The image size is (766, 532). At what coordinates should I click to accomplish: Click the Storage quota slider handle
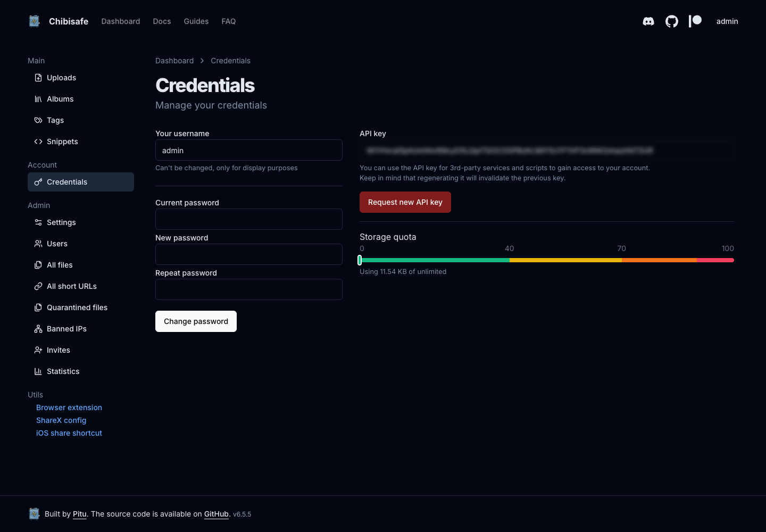(x=360, y=260)
